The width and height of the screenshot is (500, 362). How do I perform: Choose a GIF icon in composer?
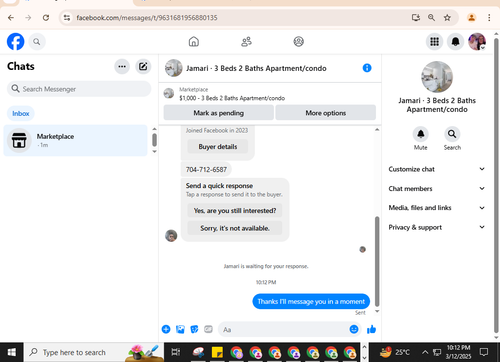click(x=208, y=329)
